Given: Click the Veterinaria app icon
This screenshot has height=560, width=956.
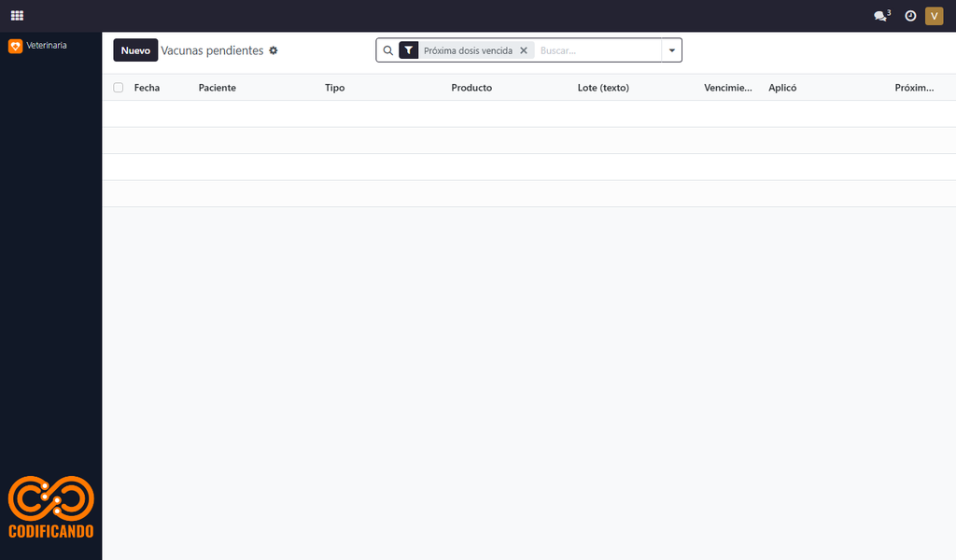Looking at the screenshot, I should click(15, 46).
